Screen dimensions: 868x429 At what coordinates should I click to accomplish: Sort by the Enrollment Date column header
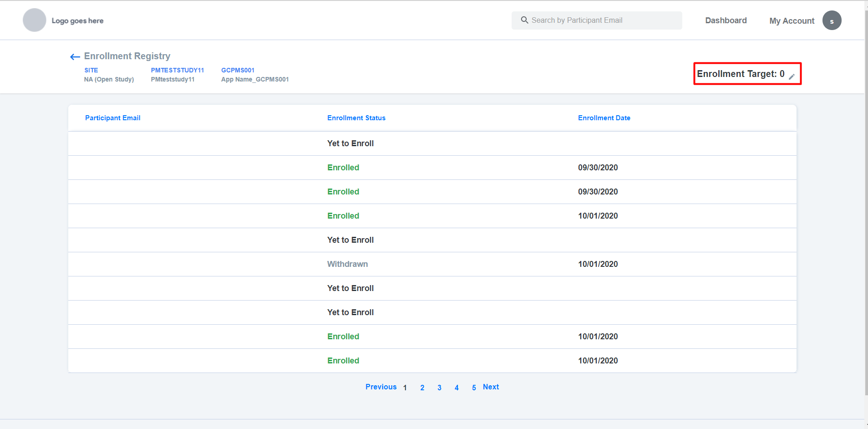click(604, 117)
